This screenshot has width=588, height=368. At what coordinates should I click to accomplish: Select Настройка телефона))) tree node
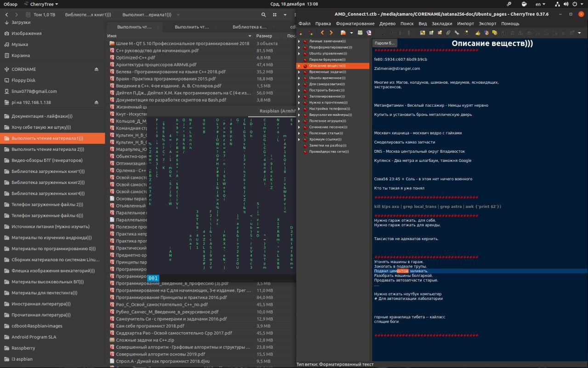tap(328, 109)
